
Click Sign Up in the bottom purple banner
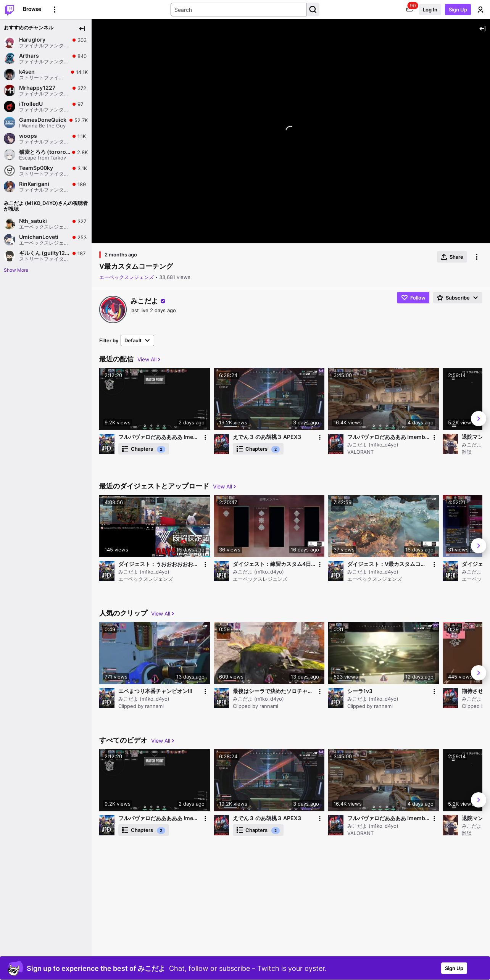[454, 968]
